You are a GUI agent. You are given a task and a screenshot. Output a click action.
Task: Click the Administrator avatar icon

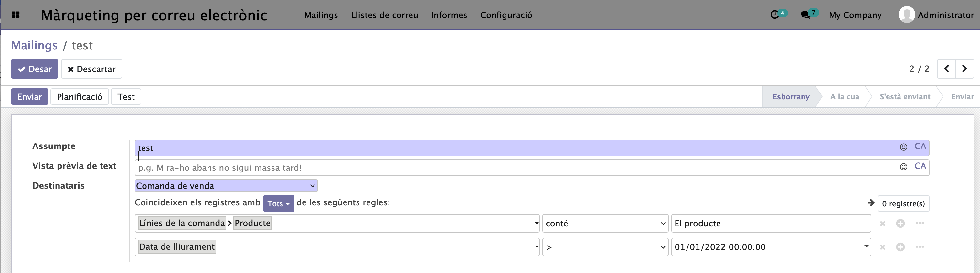coord(907,15)
